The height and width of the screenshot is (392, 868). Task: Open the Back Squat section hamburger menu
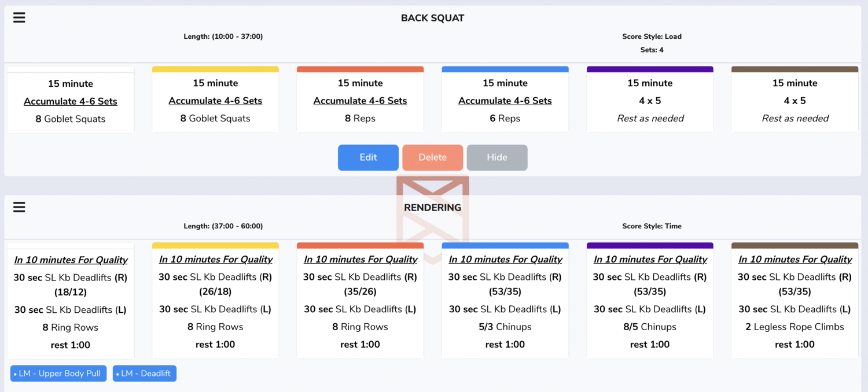pyautogui.click(x=19, y=18)
